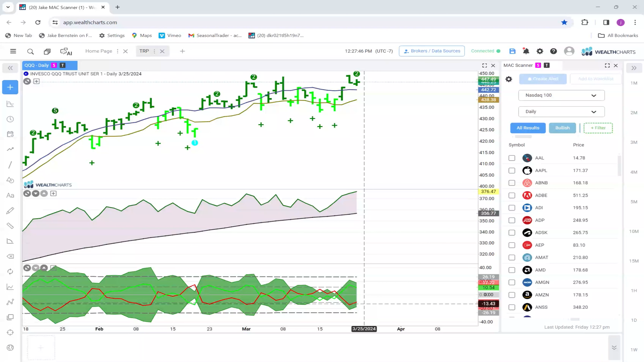This screenshot has height=362, width=644.
Task: Select the trend line drawing tool
Action: tap(10, 165)
